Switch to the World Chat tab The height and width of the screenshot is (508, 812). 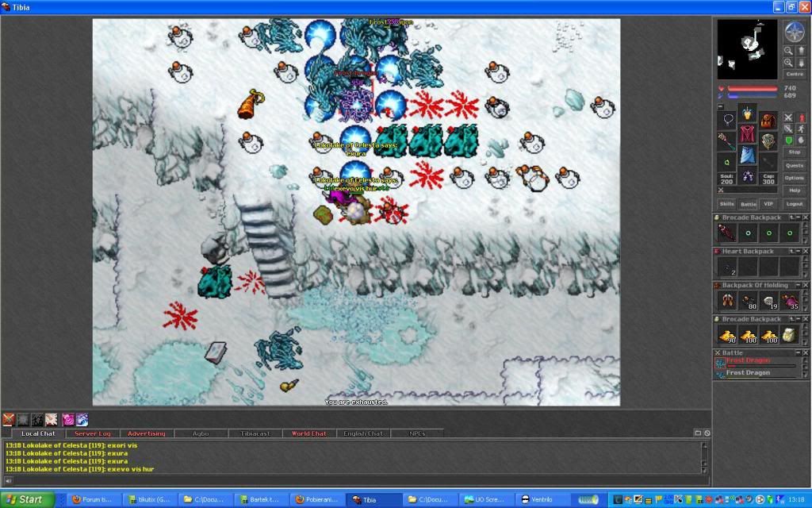309,433
